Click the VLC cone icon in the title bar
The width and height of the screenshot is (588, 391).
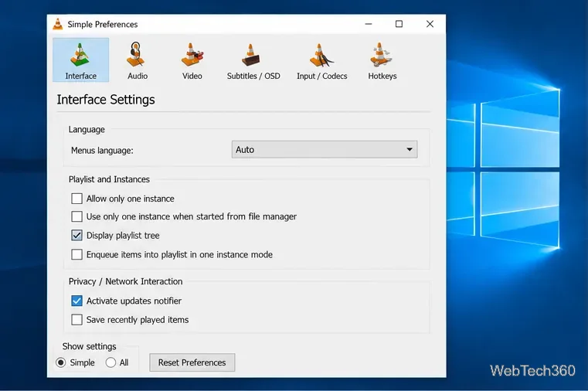coord(58,25)
